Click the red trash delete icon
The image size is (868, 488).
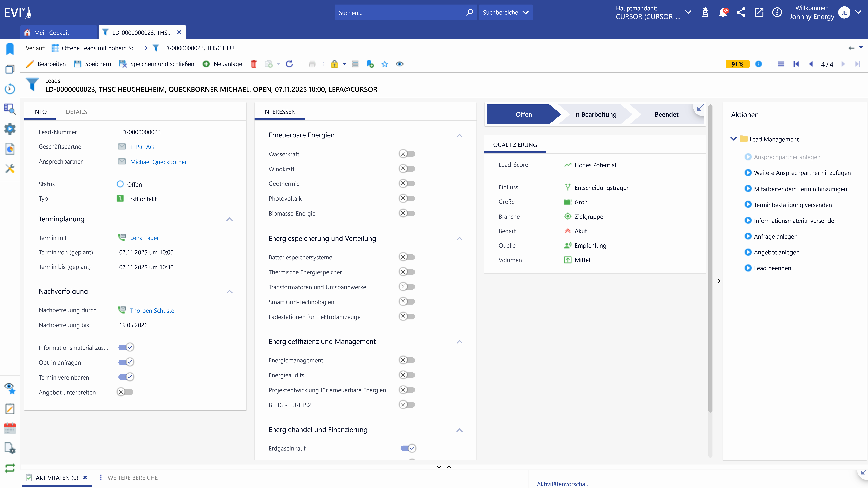254,64
